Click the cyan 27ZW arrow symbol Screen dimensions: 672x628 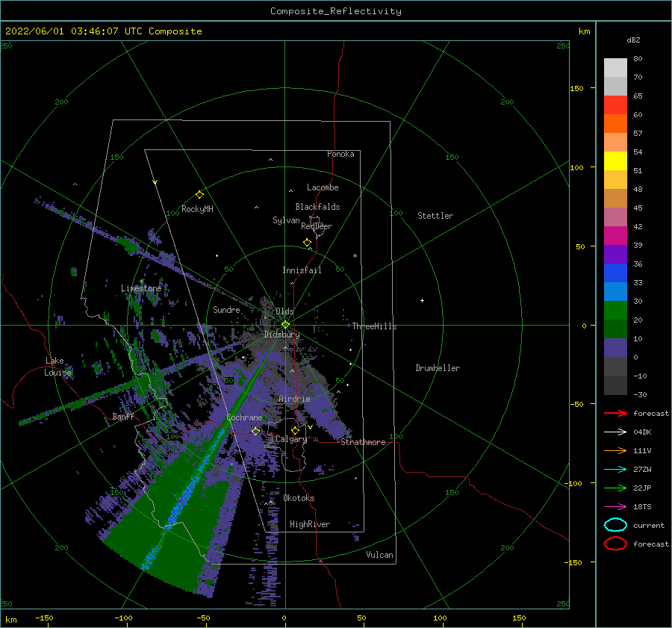[x=615, y=470]
